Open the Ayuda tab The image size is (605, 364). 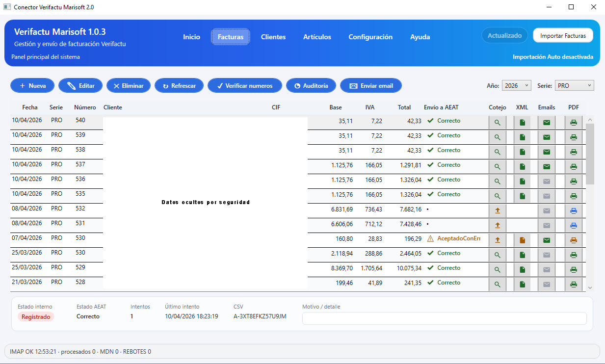pos(420,37)
